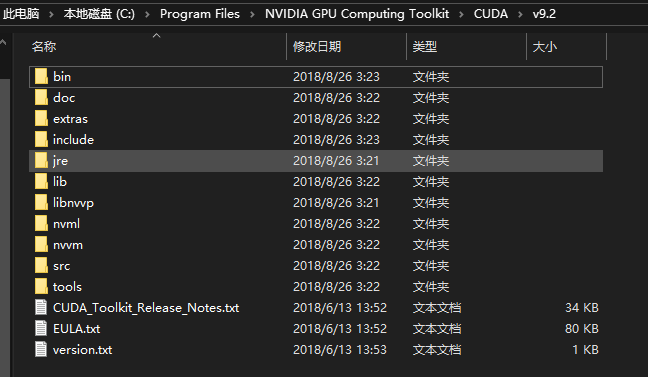Viewport: 648px width, 377px height.
Task: Click the jre folder name
Action: [60, 161]
